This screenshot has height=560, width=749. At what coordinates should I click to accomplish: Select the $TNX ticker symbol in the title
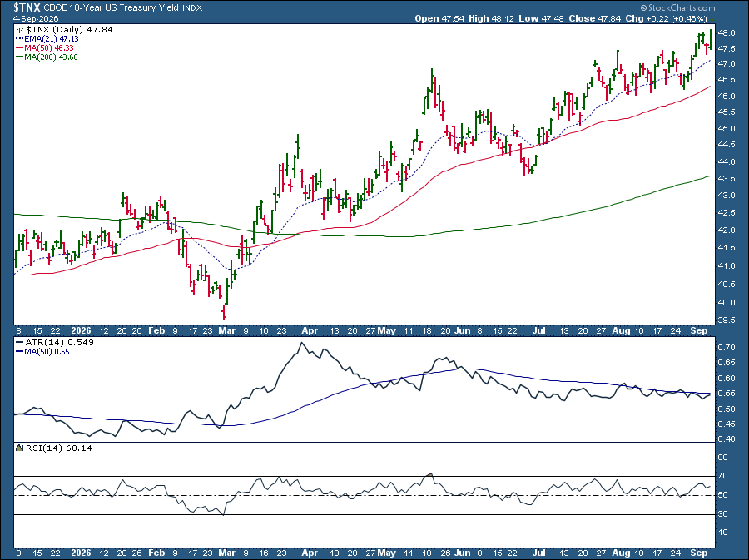[27, 7]
